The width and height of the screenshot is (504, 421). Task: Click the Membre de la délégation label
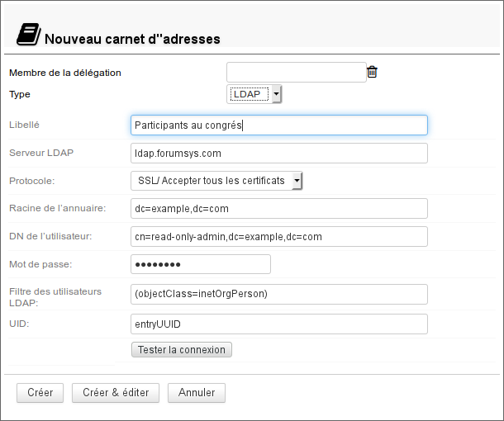(65, 73)
